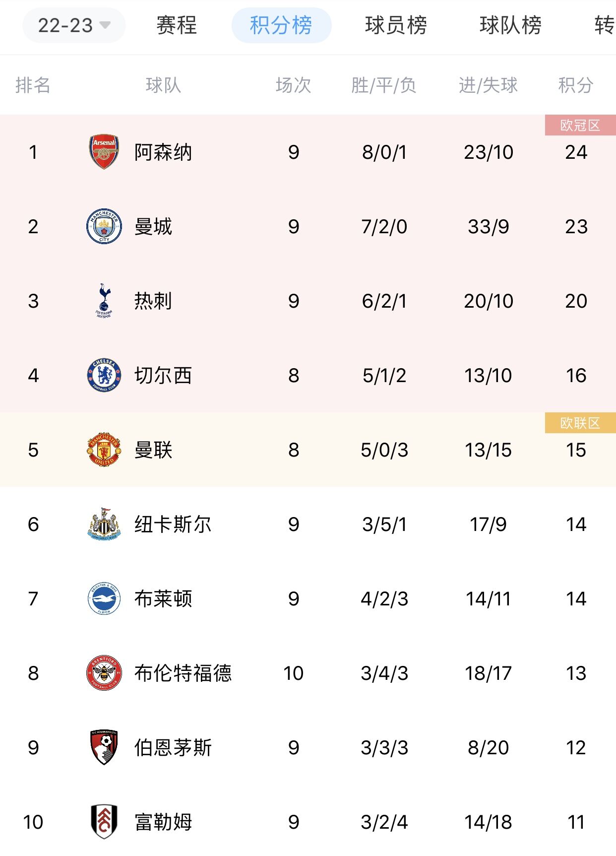
Task: Select the Chelsea lion crest
Action: (x=104, y=375)
